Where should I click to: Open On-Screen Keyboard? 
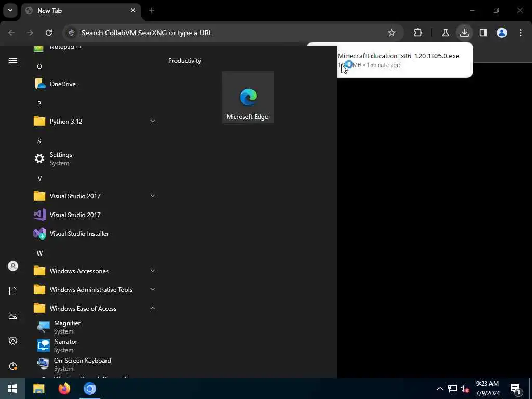click(95, 364)
